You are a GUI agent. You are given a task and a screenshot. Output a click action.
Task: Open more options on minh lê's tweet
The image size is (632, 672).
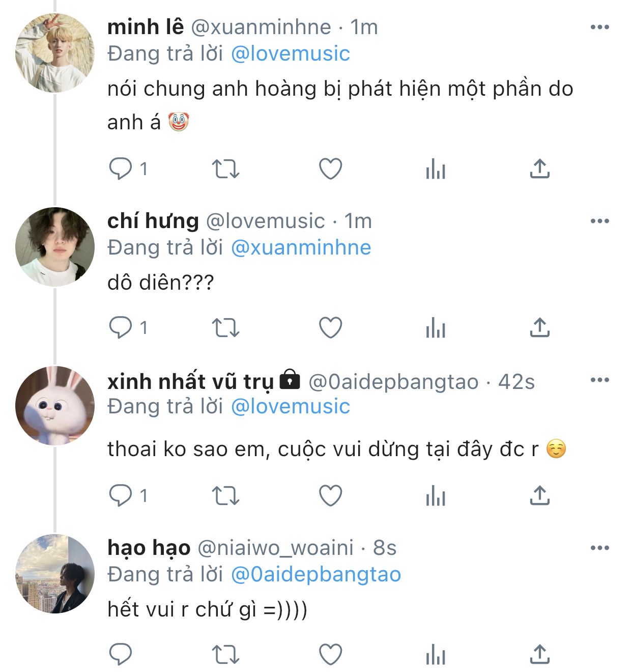pyautogui.click(x=599, y=27)
